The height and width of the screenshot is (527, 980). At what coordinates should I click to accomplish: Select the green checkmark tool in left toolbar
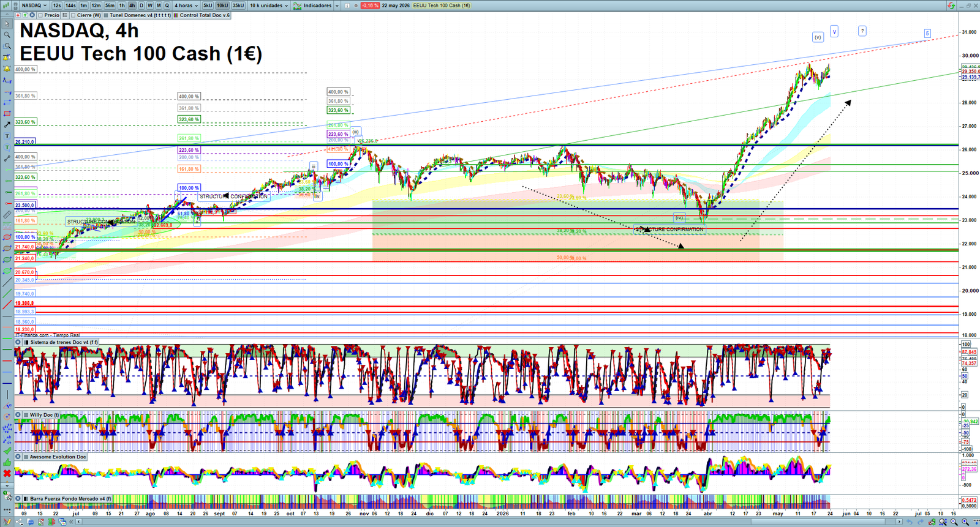click(7, 450)
